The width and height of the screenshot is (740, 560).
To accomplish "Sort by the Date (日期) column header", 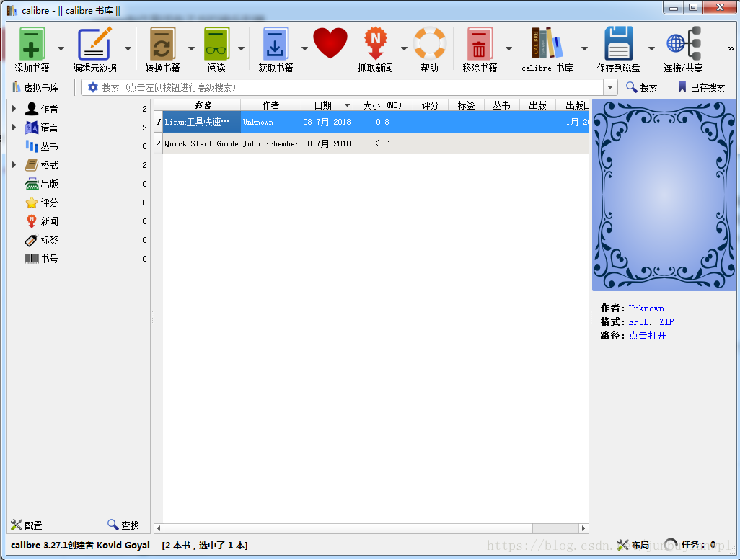I will (327, 105).
